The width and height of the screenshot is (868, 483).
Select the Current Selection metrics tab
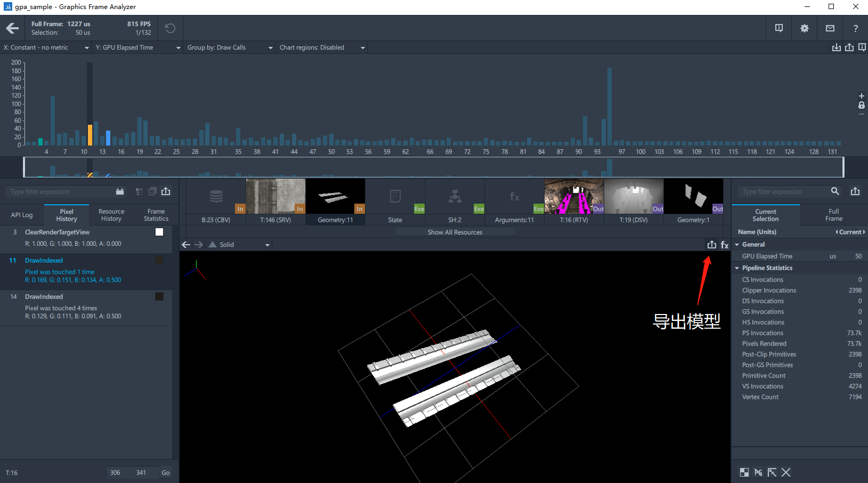coord(766,215)
